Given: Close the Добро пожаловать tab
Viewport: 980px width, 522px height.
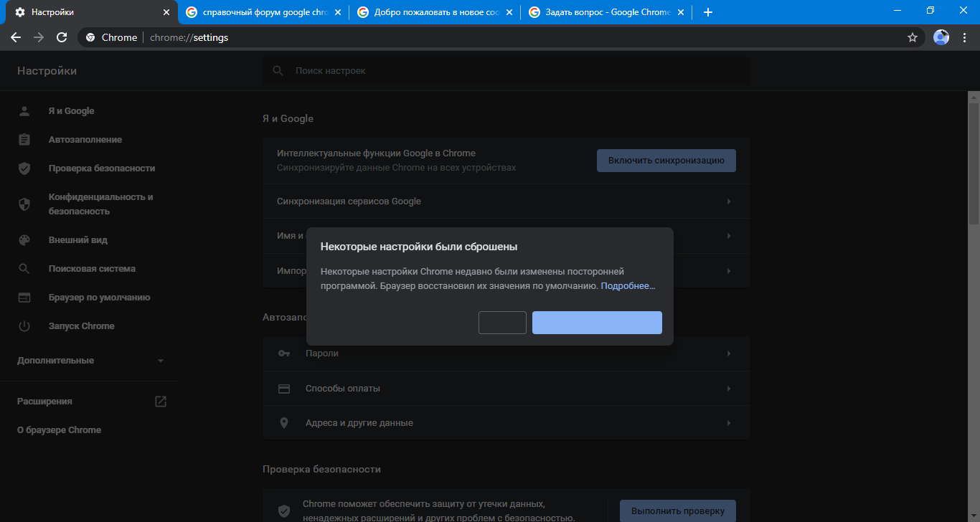Looking at the screenshot, I should 509,12.
